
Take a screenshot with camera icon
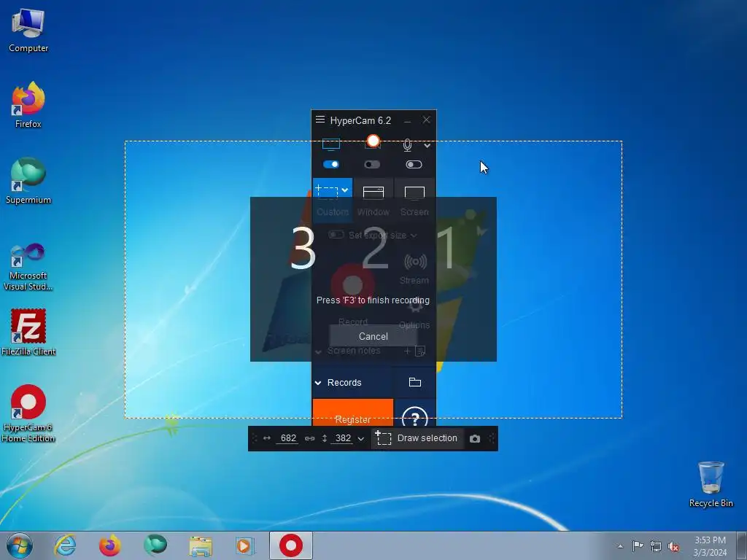pos(474,438)
